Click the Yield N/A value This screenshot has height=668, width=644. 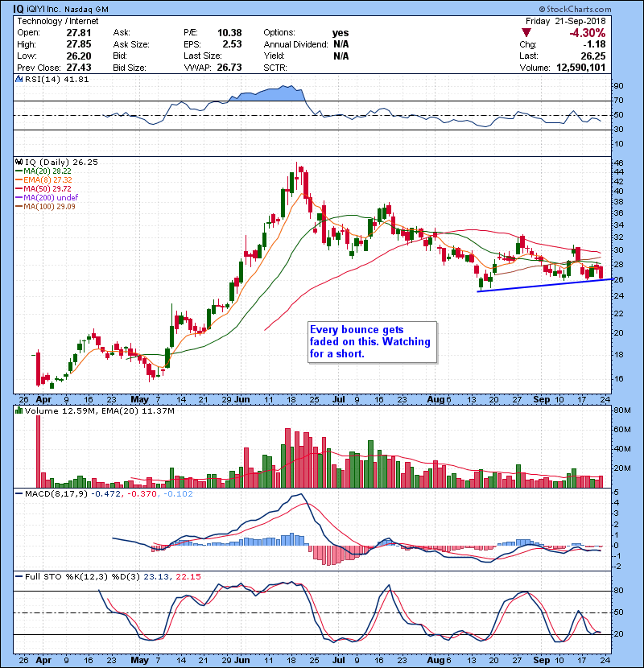point(341,56)
